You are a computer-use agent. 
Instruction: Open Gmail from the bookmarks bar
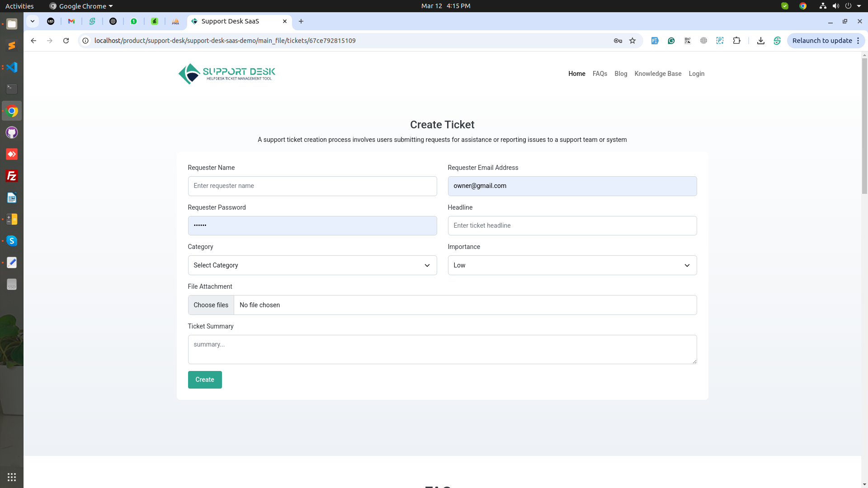pyautogui.click(x=71, y=21)
